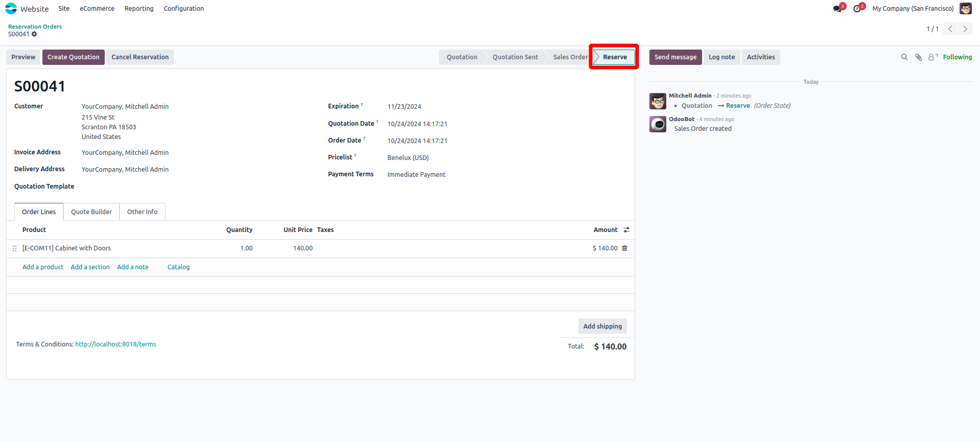Go to next record arrow
980x441 pixels.
tap(965, 29)
